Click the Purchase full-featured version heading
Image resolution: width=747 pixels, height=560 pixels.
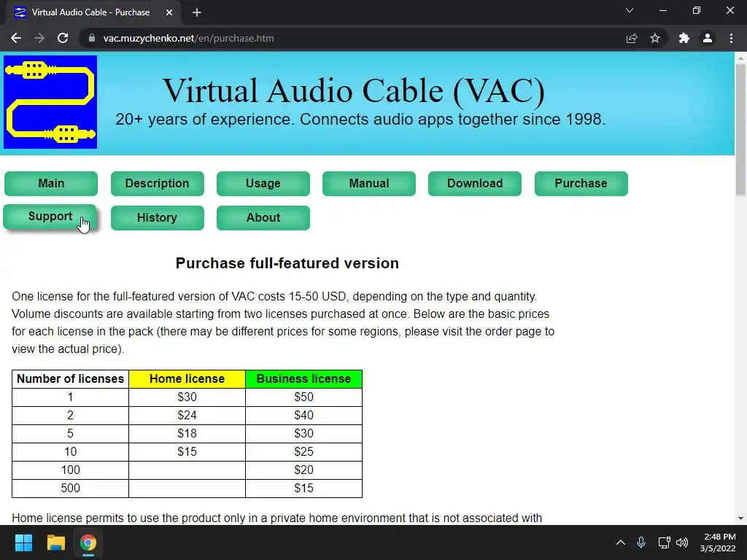pyautogui.click(x=287, y=263)
